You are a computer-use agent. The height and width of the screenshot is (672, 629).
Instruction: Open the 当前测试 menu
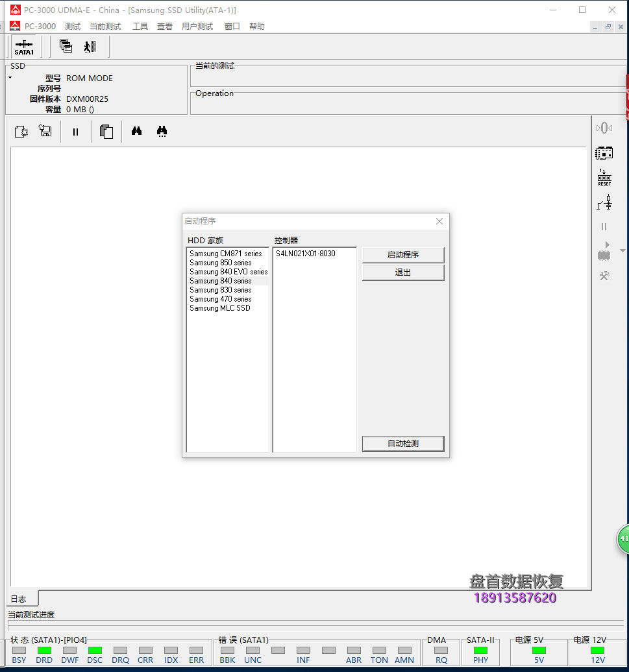(105, 26)
